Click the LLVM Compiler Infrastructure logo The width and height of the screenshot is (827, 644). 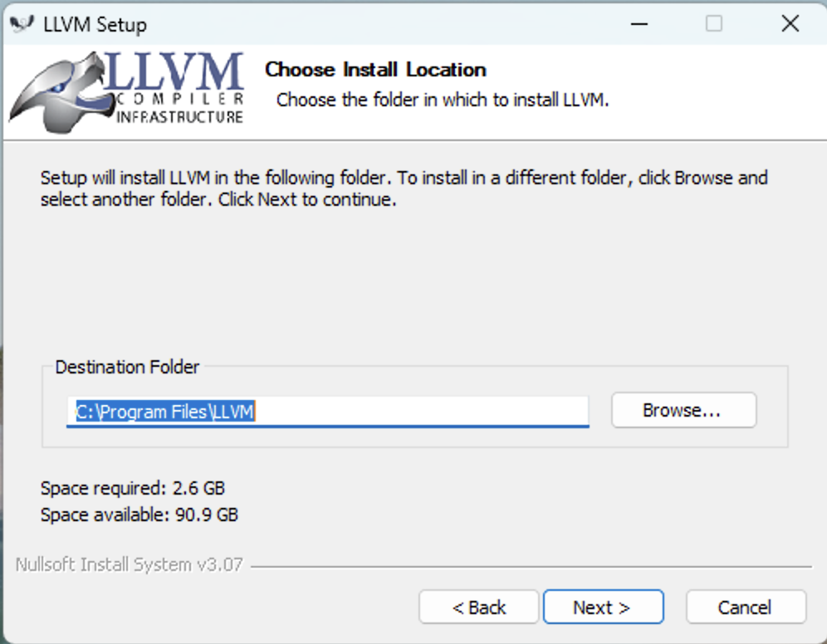(126, 91)
